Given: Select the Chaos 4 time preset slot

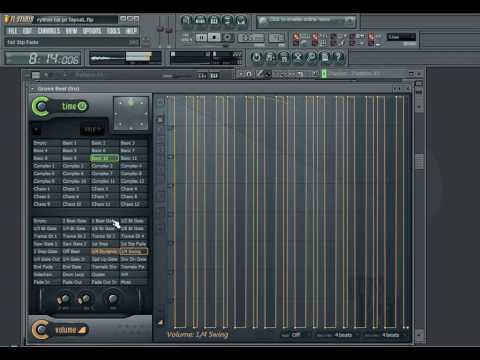Looking at the screenshot, I should point(133,189).
